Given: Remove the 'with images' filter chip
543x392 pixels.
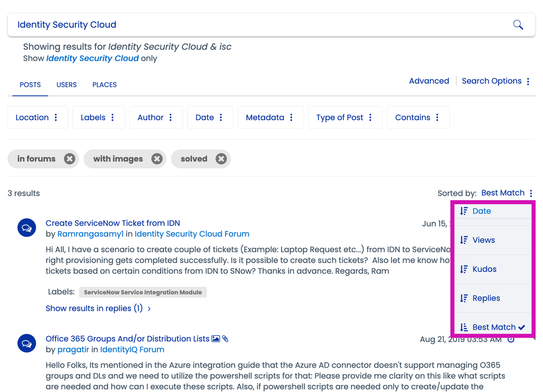Looking at the screenshot, I should tap(157, 159).
